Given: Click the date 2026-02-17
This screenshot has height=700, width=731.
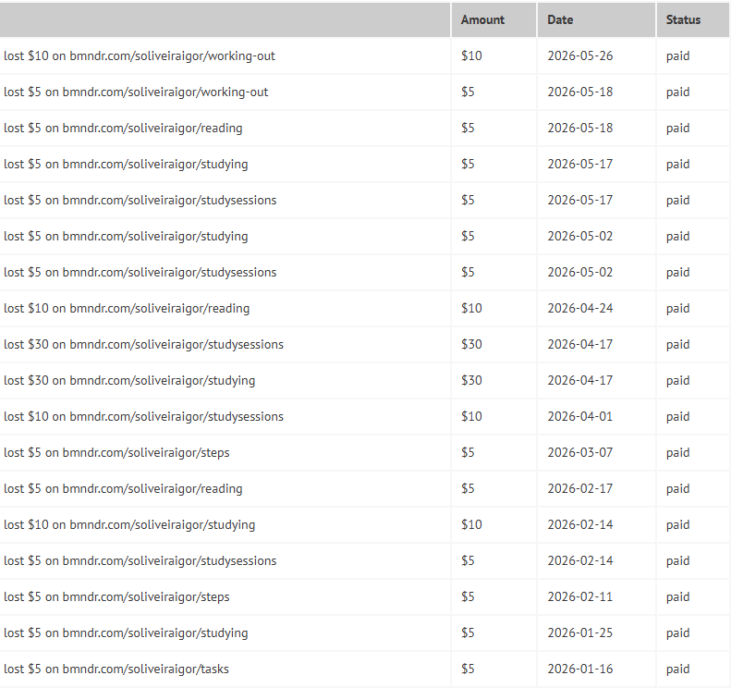Looking at the screenshot, I should [x=580, y=489].
